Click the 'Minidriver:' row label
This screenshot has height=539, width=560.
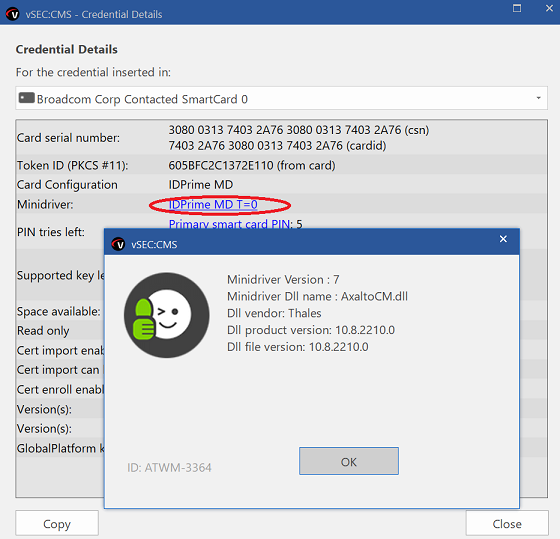45,205
